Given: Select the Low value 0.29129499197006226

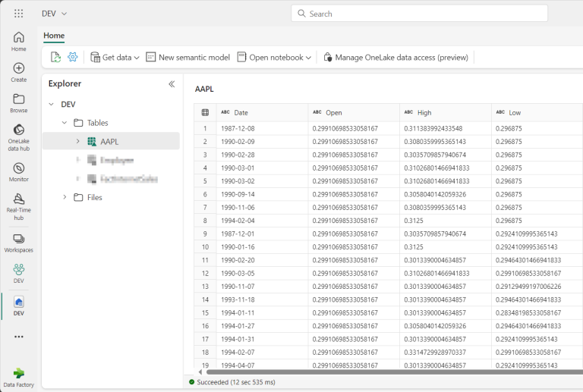Looking at the screenshot, I should (x=537, y=287).
